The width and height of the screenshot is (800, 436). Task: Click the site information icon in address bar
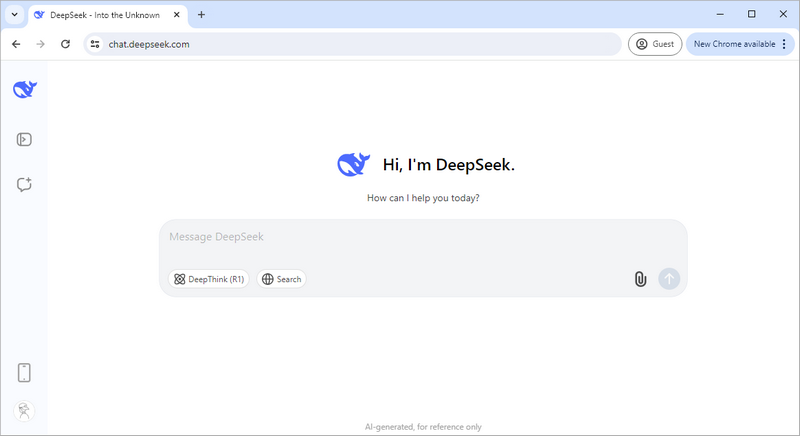point(95,44)
